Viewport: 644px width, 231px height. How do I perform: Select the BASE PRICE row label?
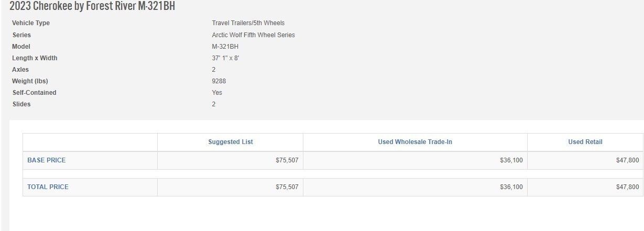coord(47,160)
